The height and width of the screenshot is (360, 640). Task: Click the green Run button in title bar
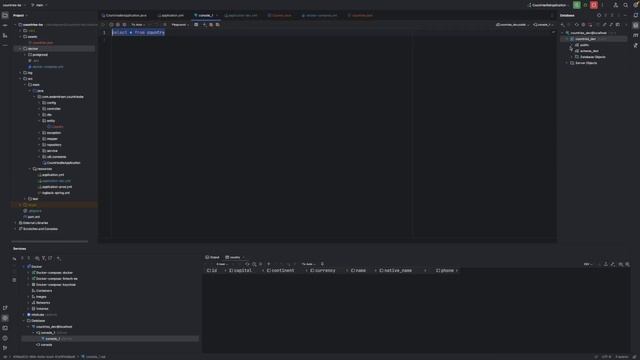click(x=577, y=5)
